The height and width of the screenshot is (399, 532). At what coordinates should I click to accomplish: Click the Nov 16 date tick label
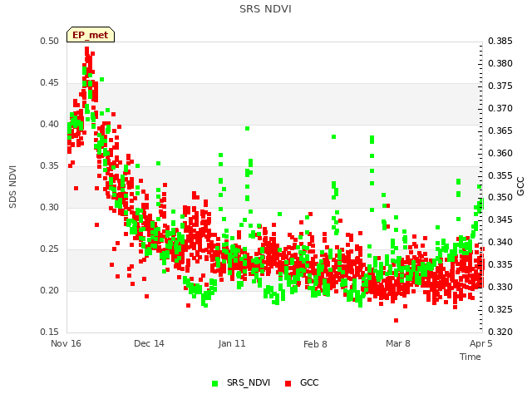click(66, 343)
